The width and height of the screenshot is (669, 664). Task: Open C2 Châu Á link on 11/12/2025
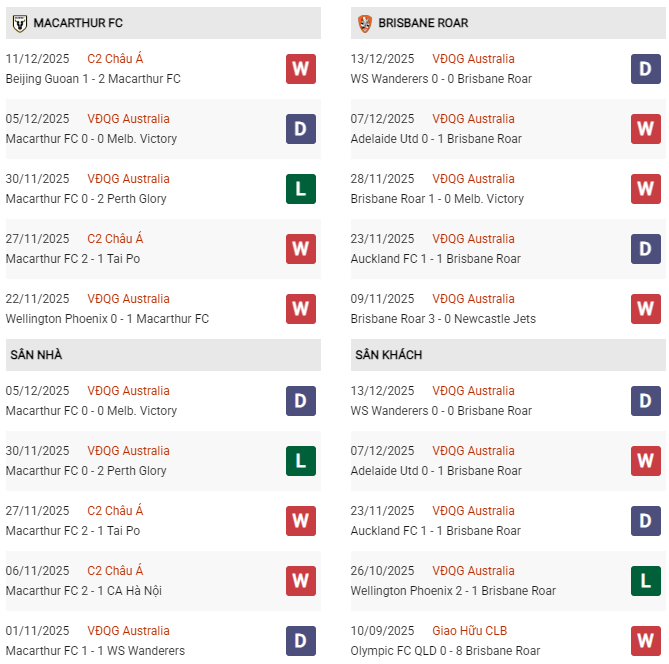[x=115, y=59]
